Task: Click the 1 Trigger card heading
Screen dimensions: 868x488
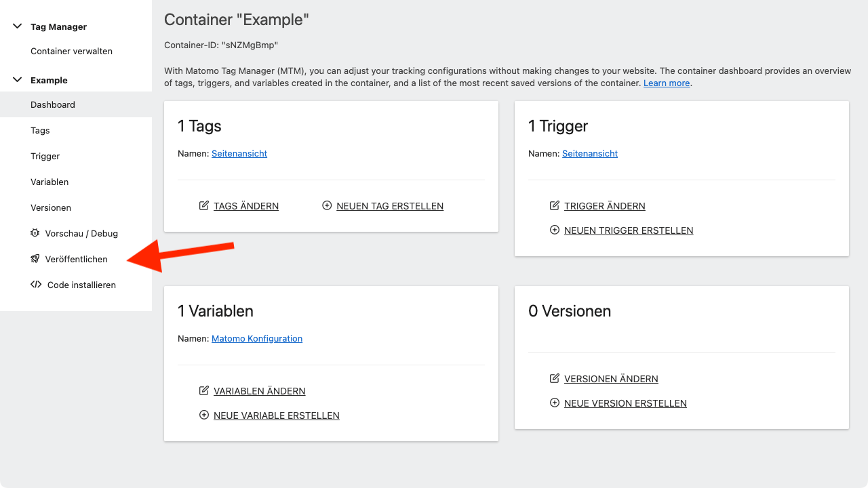Action: click(558, 126)
